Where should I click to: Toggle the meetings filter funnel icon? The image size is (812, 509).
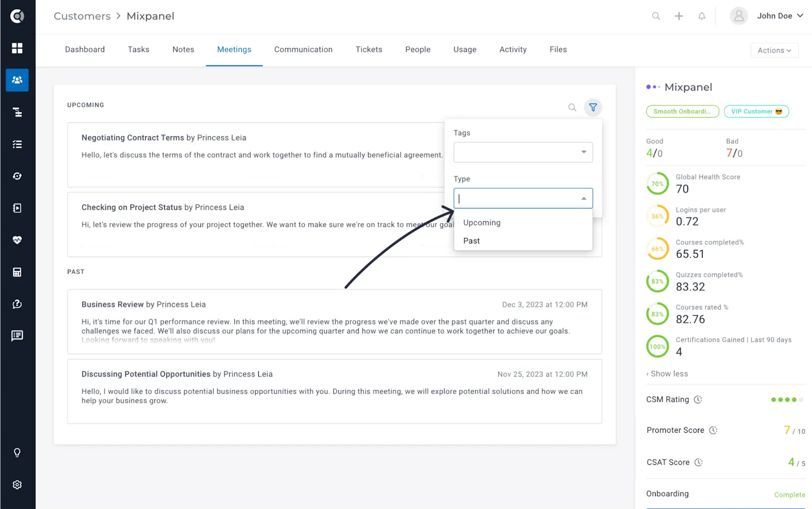click(x=593, y=108)
